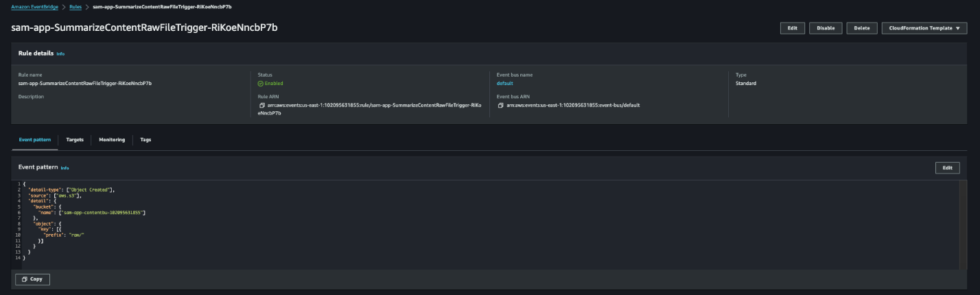Open the CloudFormation Template dropdown
The image size is (980, 295).
924,28
